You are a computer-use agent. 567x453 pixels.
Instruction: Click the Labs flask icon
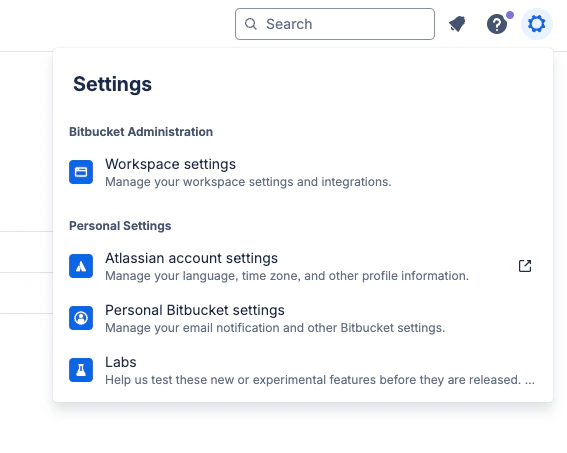[x=81, y=370]
